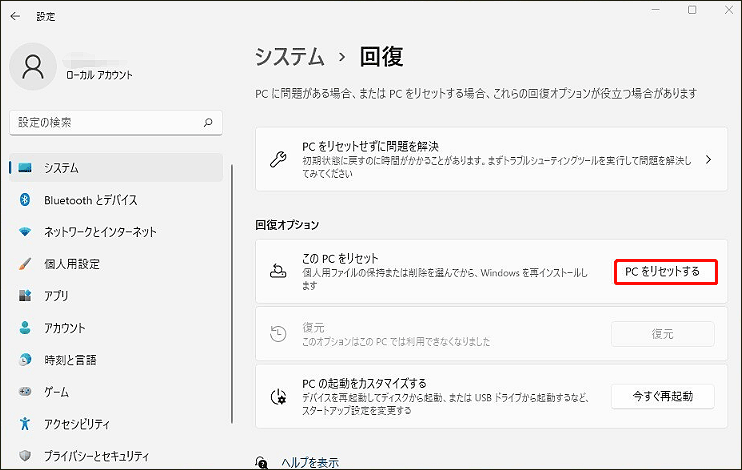Click the PC をリセットする button

click(x=666, y=272)
